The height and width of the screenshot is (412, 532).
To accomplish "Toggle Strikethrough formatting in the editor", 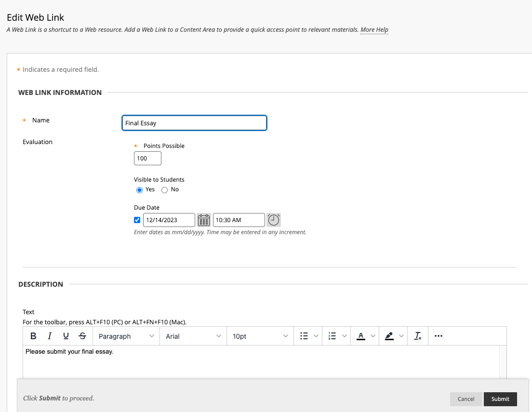I will 82,336.
